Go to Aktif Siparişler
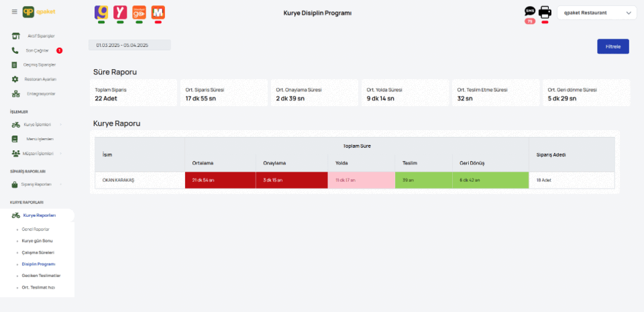The image size is (644, 312). (40, 36)
